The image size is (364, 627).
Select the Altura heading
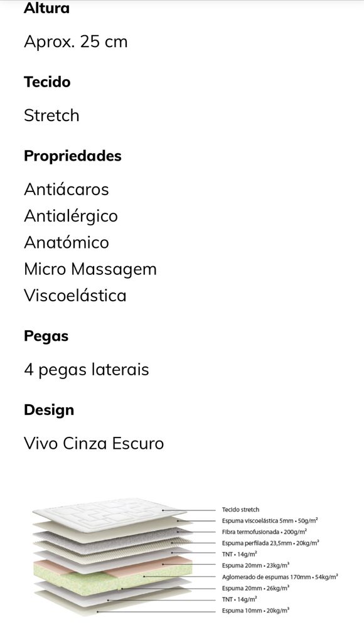(x=46, y=8)
